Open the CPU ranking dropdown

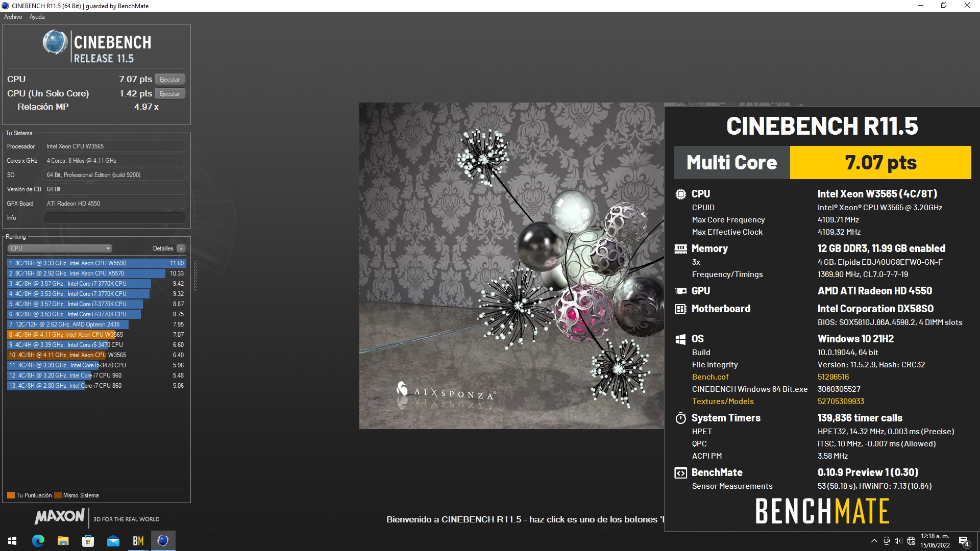(x=60, y=248)
